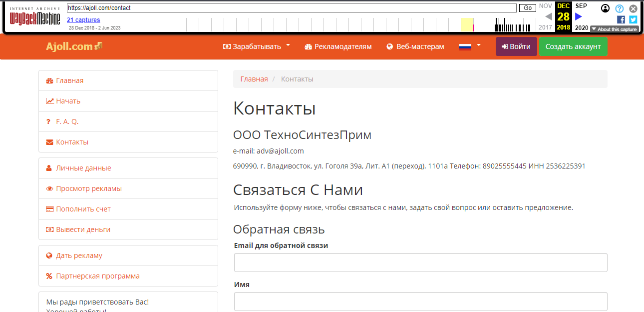The height and width of the screenshot is (312, 644).
Task: Open Веб-мастерам in the navigation bar
Action: pyautogui.click(x=415, y=46)
